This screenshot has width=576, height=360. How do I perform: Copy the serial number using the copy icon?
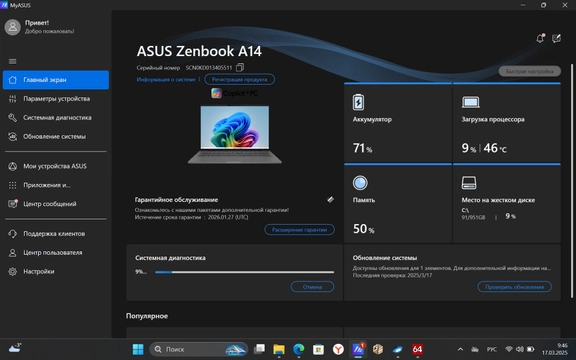[240, 68]
